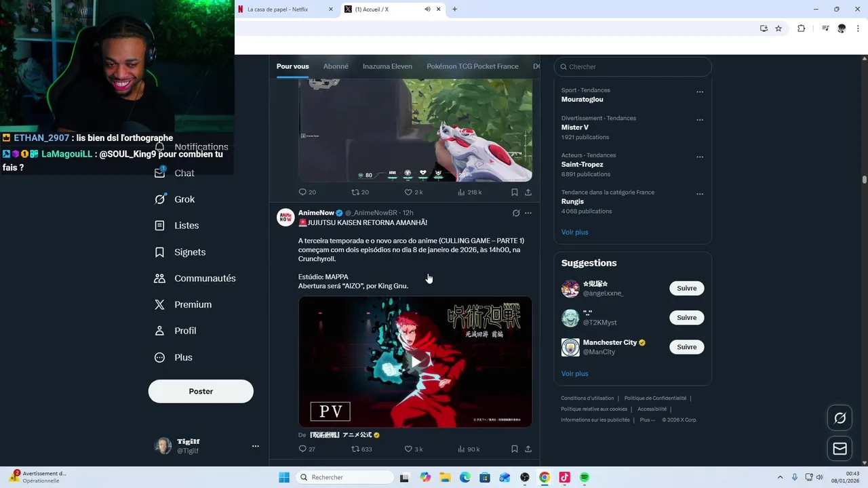Repost the AnimeNow post with 633 reposts
This screenshot has width=868, height=488.
tap(361, 449)
